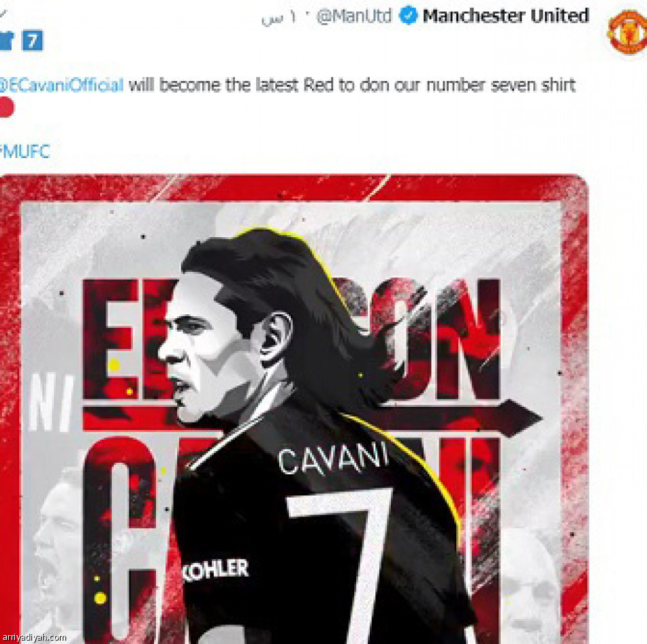The height and width of the screenshot is (644, 647).
Task: Click the tweet text about number seven shirt
Action: pyautogui.click(x=352, y=85)
